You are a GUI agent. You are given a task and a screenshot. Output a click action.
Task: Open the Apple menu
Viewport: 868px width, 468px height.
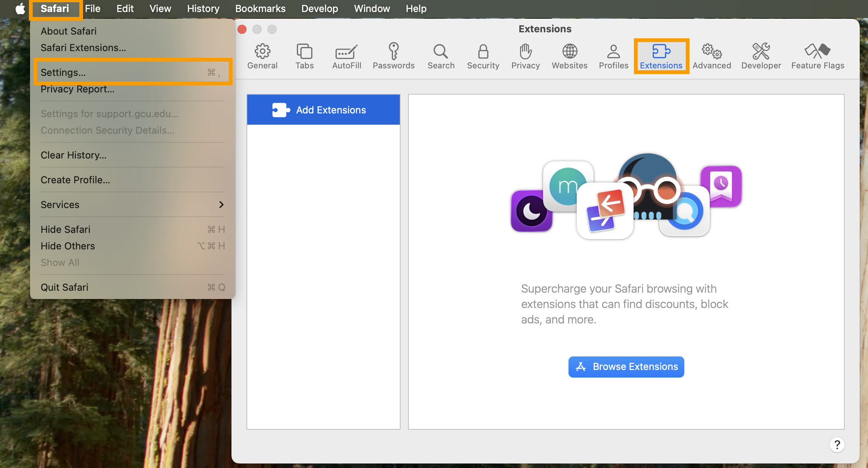20,9
